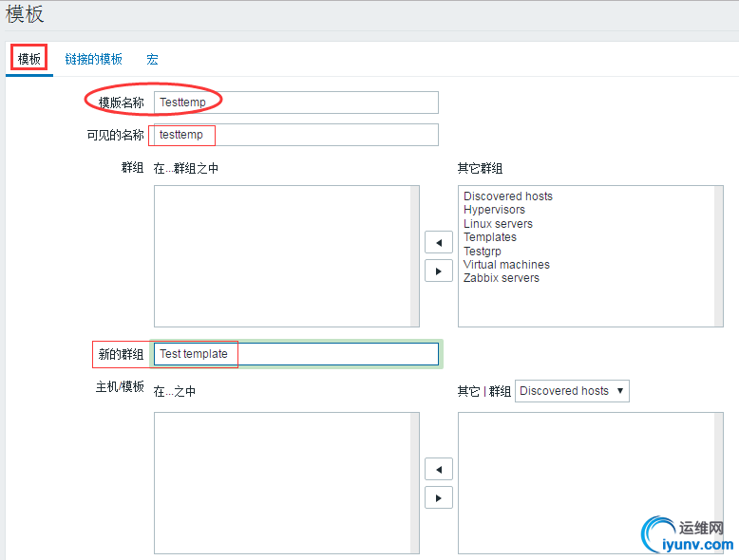Click the 新的群组 input field
The height and width of the screenshot is (560, 739).
[x=295, y=354]
